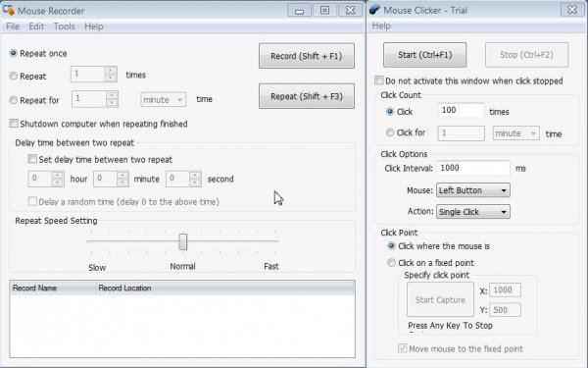588x368 pixels.
Task: Click the Click Interval field showing 1000
Action: [x=473, y=168]
